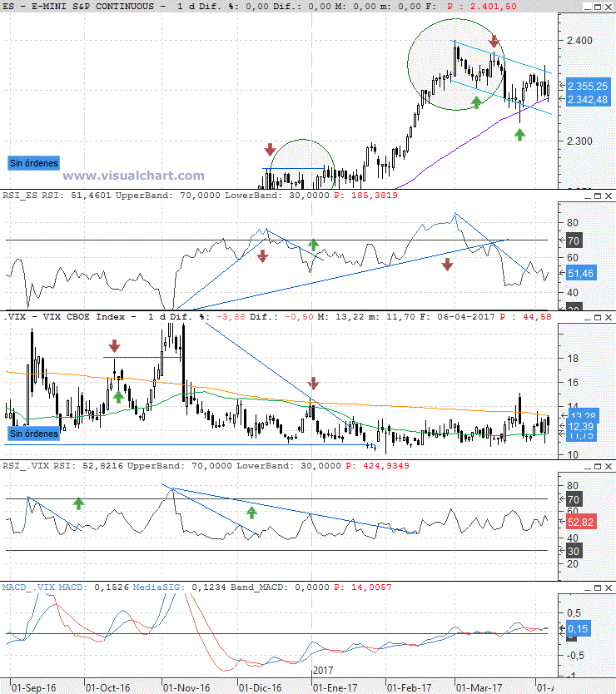Image resolution: width=616 pixels, height=694 pixels.
Task: Click the 'F: 06-04-2017' date in VIX header
Action: 458,317
